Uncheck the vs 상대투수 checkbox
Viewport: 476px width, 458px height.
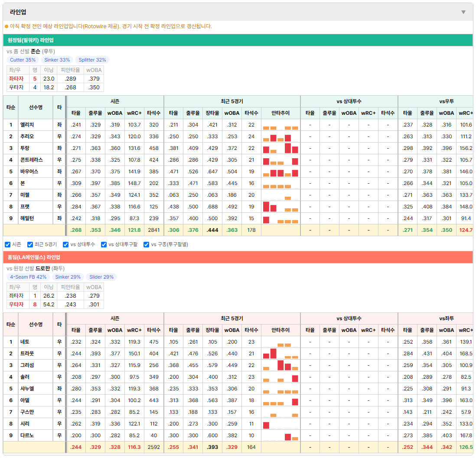[x=65, y=245]
